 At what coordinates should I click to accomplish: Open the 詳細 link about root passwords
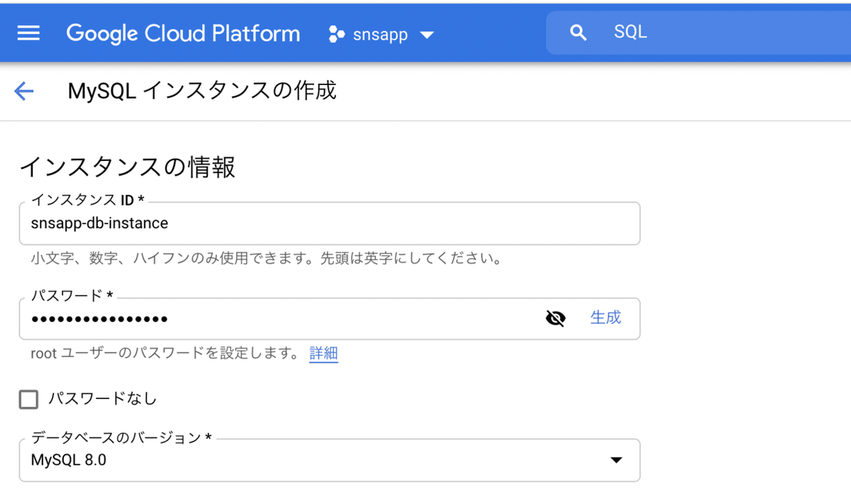click(323, 353)
